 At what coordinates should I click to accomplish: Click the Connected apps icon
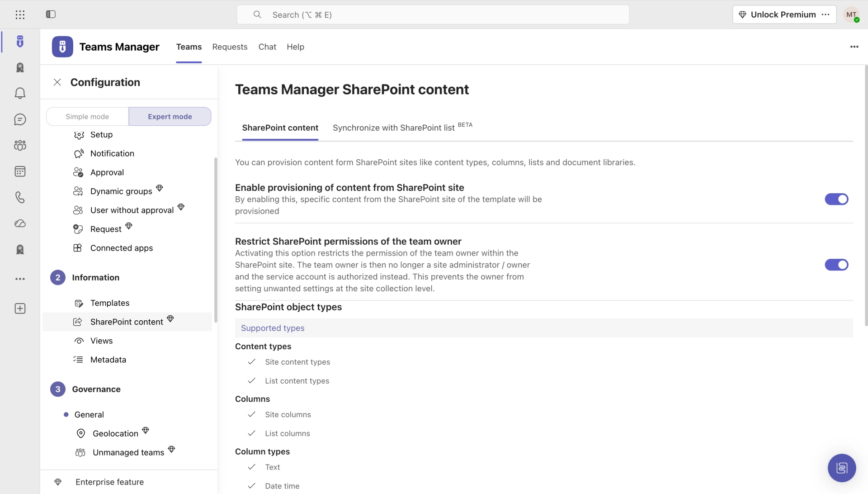coord(78,248)
